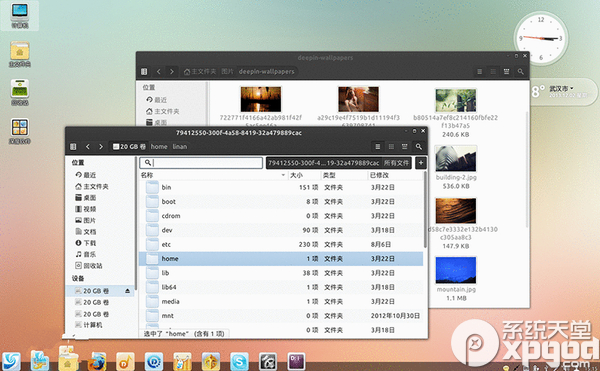Open the Firefox icon in the dock
The width and height of the screenshot is (600, 371).
click(97, 360)
